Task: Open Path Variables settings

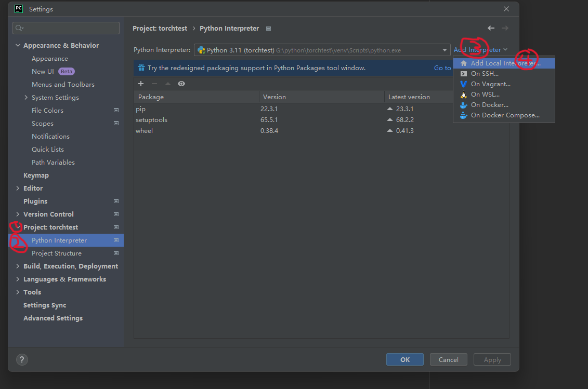Action: (x=53, y=162)
